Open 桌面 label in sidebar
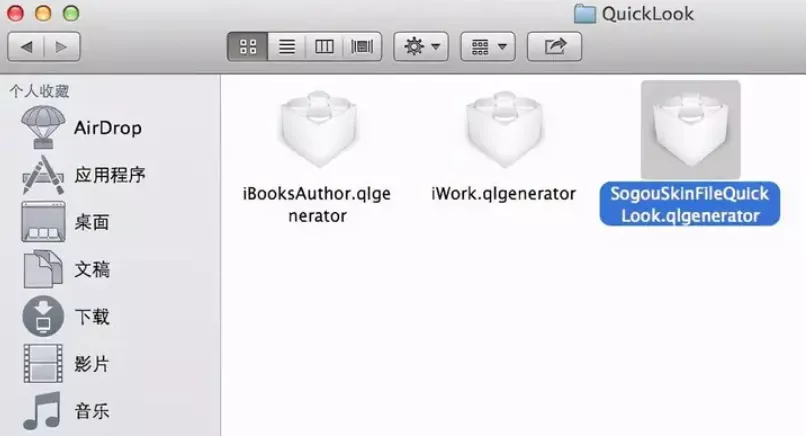The width and height of the screenshot is (808, 436). tap(92, 223)
